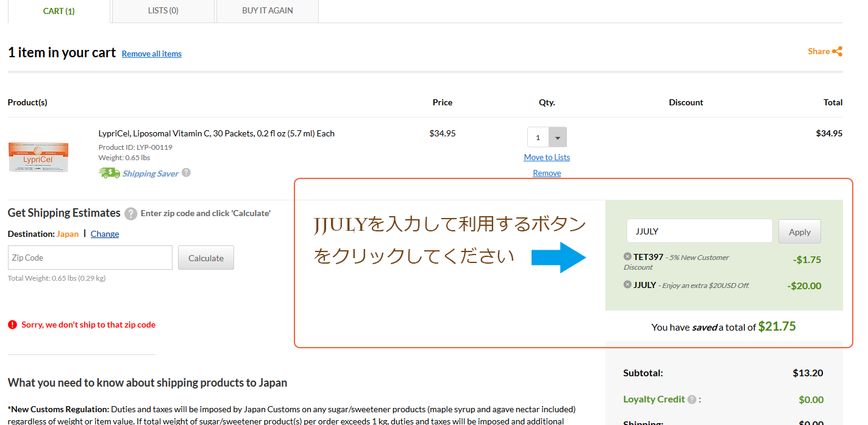Remove the TET397 promo code
This screenshot has width=868, height=425.
coord(627,256)
